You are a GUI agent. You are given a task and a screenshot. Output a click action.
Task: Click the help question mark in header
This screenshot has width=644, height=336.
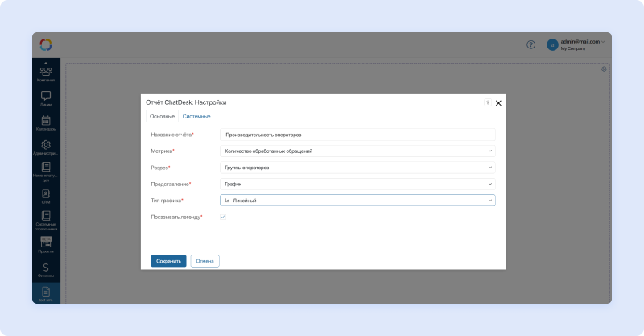[x=530, y=44]
